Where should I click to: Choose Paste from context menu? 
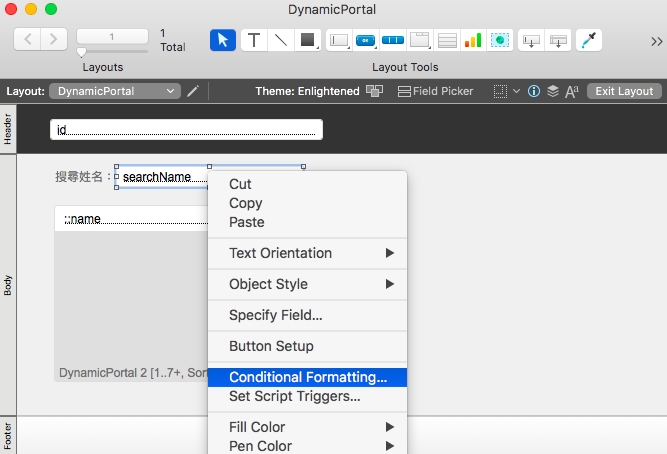coord(308,222)
